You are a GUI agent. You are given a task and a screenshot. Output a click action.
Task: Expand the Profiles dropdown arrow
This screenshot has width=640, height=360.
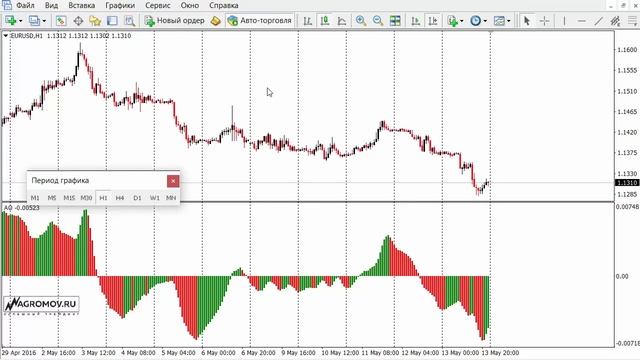(x=44, y=21)
